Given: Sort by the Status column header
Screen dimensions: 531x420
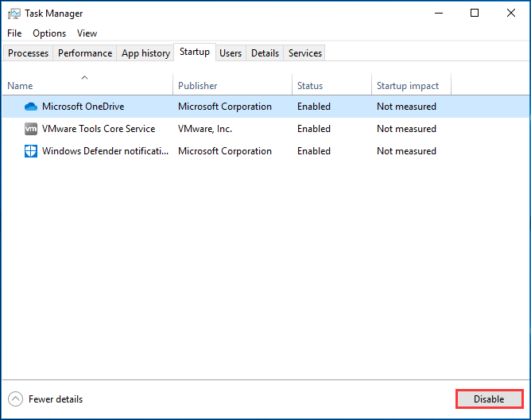Looking at the screenshot, I should (310, 86).
